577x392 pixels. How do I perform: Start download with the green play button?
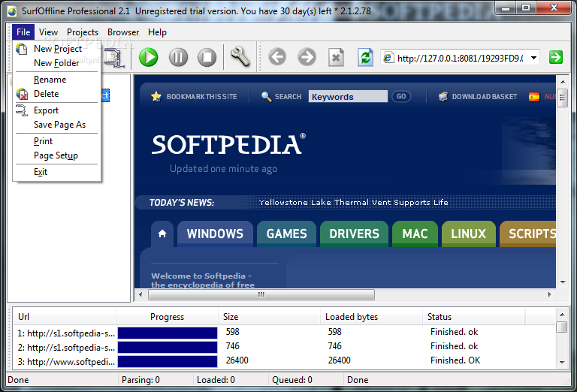pos(148,57)
